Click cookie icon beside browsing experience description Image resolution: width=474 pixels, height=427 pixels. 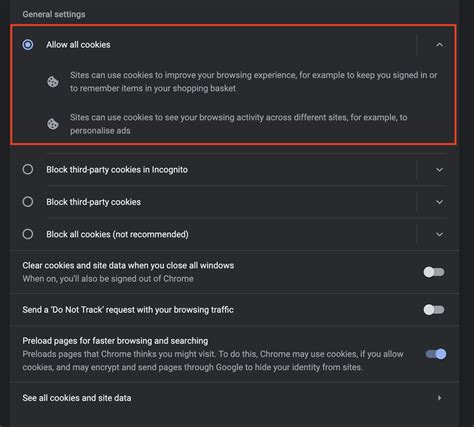(53, 82)
